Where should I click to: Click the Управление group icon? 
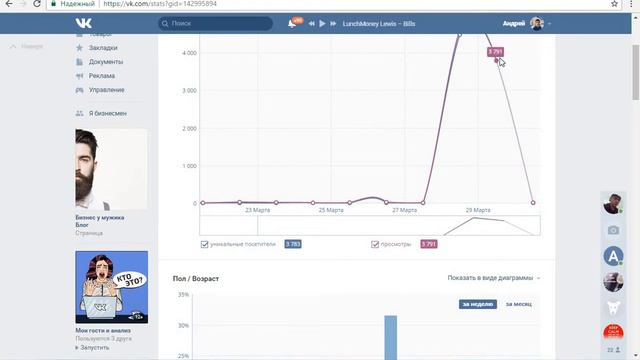80,90
